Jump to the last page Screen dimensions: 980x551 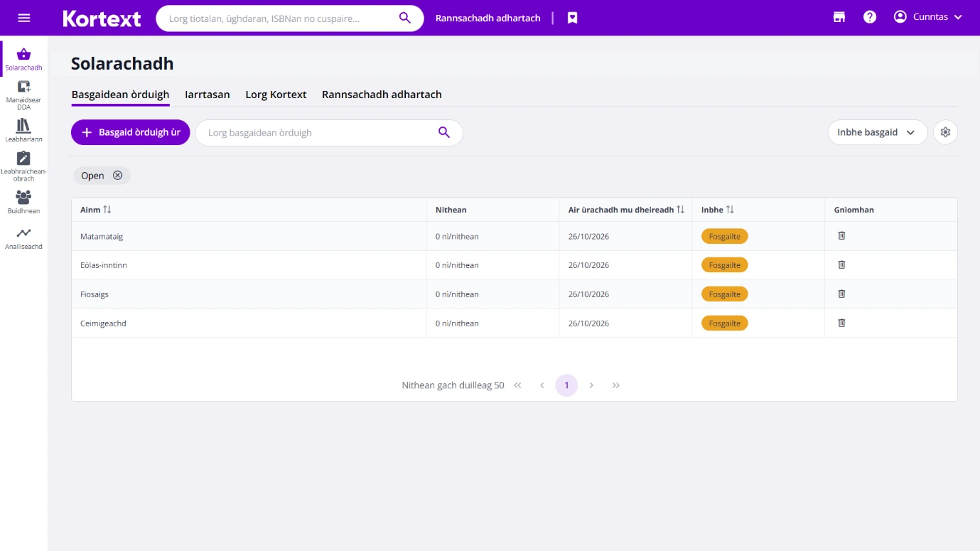(616, 385)
